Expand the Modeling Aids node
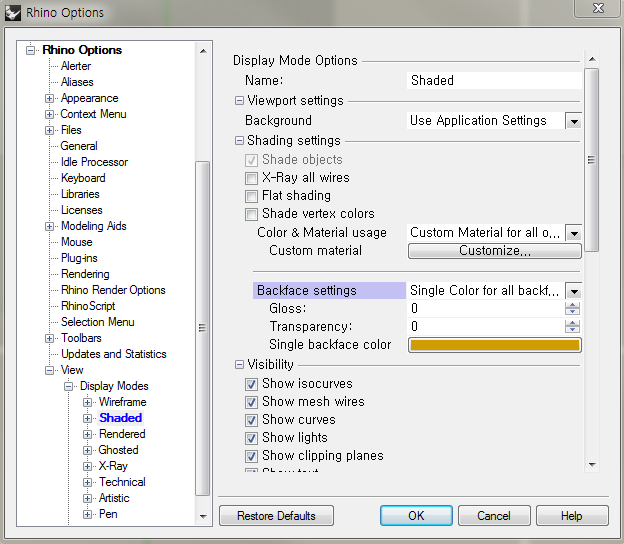Image resolution: width=624 pixels, height=544 pixels. [49, 226]
